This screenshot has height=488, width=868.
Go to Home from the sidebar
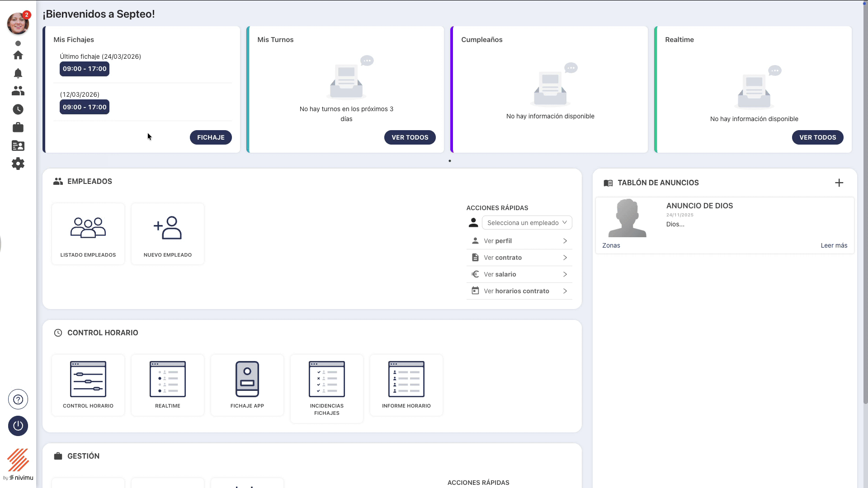(x=18, y=55)
